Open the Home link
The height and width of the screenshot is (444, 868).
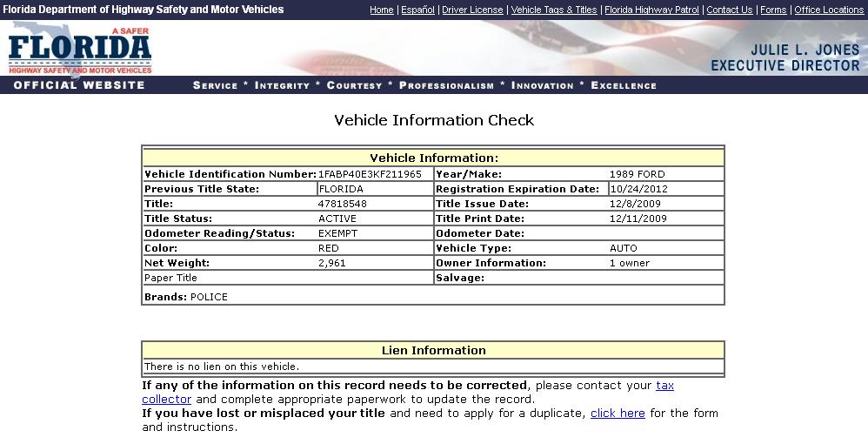381,10
